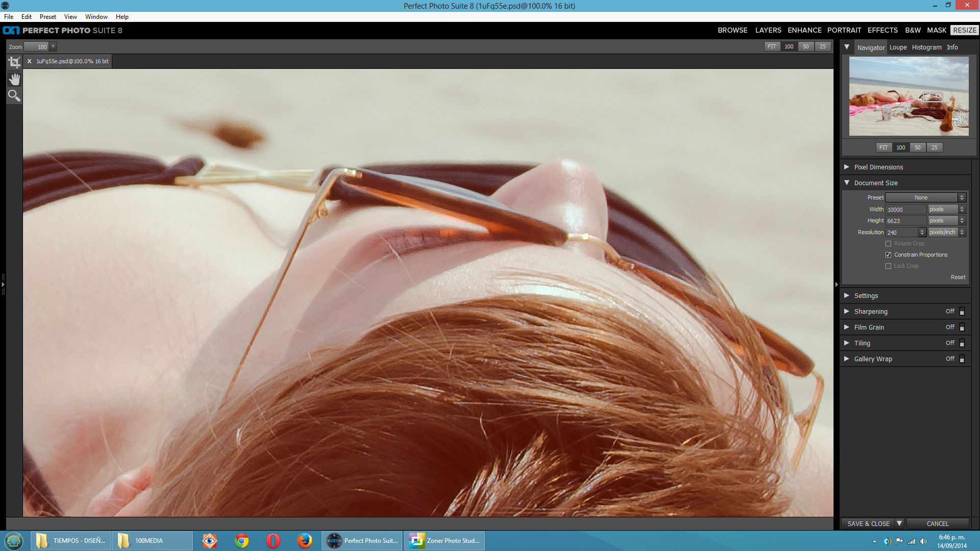Open the Preset menu
The height and width of the screenshot is (551, 980).
coord(48,17)
